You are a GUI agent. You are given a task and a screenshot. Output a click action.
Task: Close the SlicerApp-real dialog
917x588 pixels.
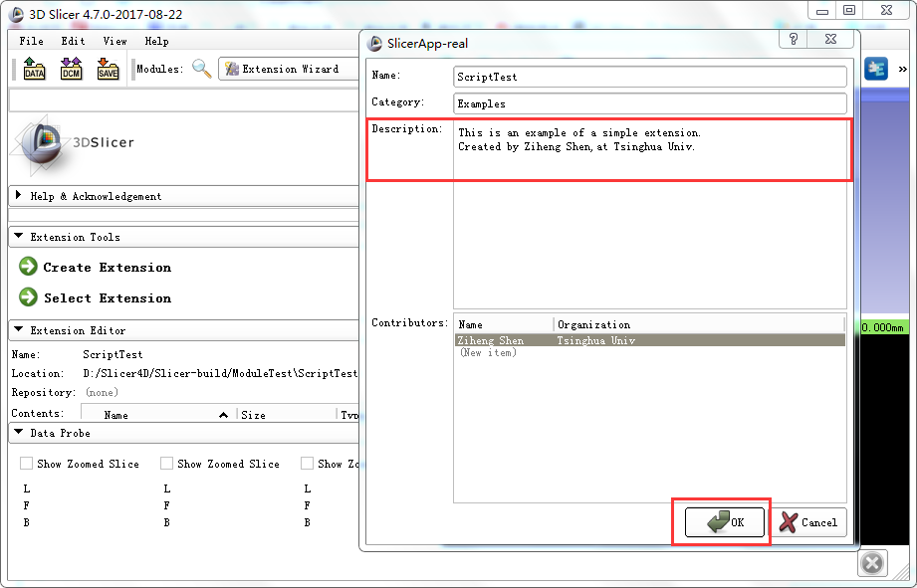click(x=830, y=39)
